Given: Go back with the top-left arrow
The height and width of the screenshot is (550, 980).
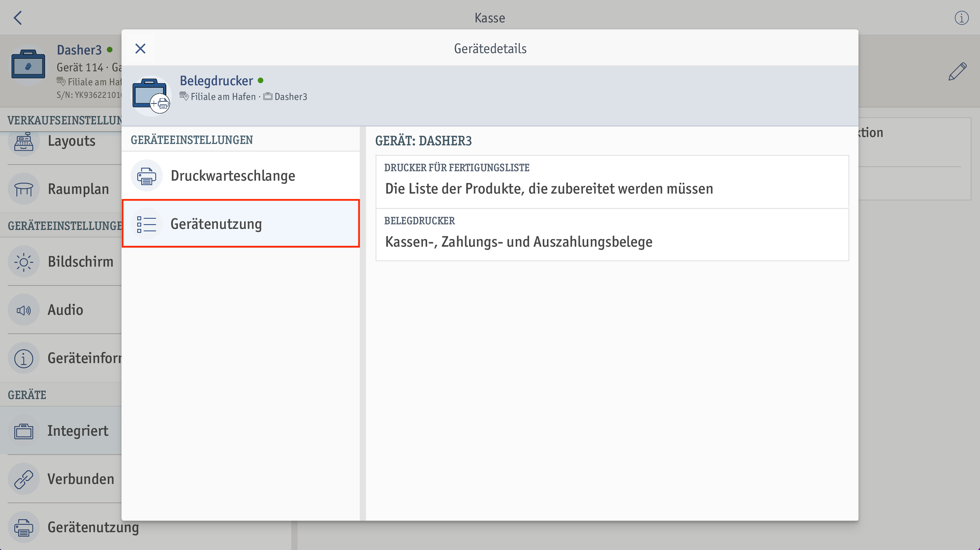Looking at the screenshot, I should 18,18.
